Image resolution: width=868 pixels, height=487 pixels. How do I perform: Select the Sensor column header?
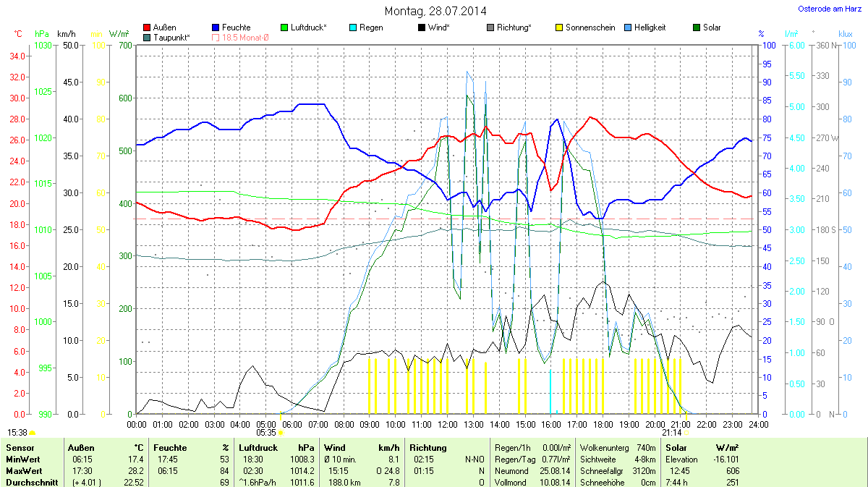[x=20, y=447]
